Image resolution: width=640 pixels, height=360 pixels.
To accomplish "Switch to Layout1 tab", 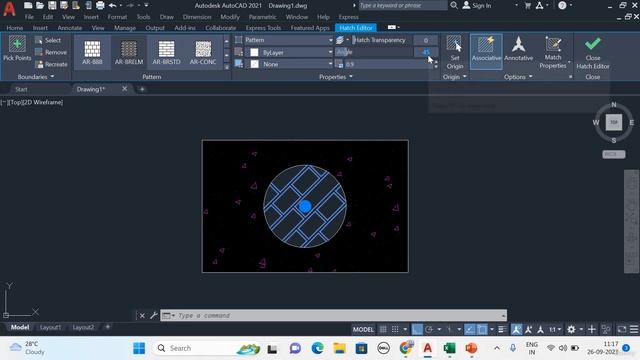I will click(51, 327).
